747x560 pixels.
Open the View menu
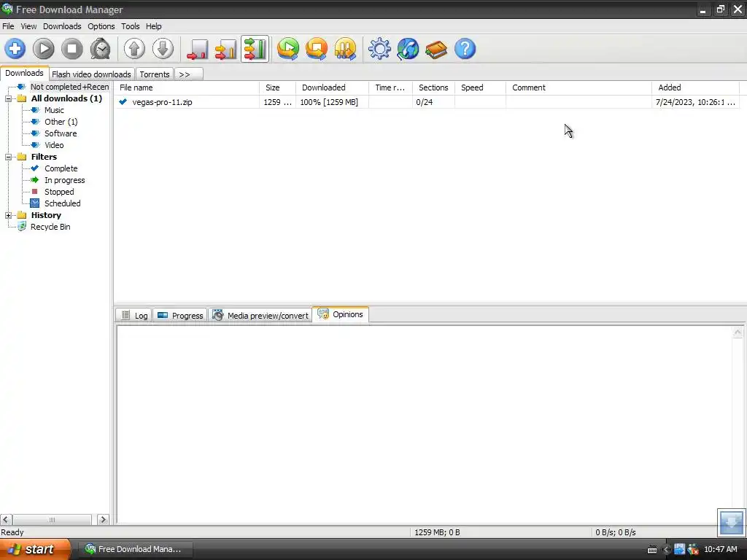pyautogui.click(x=28, y=26)
